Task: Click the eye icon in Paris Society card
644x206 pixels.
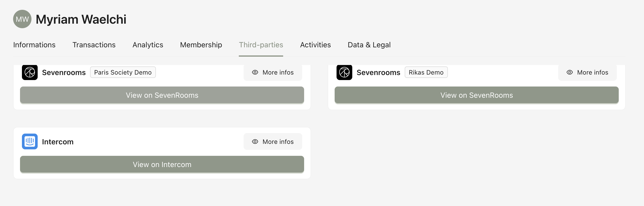Action: tap(255, 72)
